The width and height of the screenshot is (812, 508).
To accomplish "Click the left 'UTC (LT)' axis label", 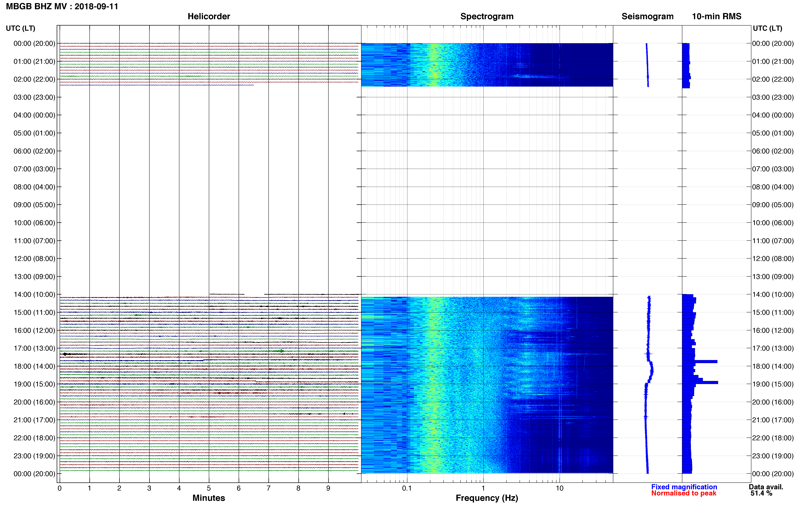I will tap(21, 28).
